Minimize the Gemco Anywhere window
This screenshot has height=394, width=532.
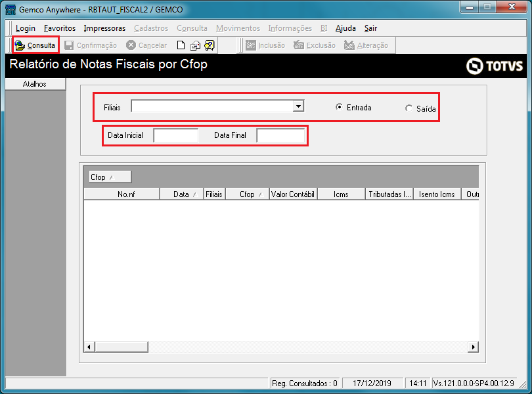click(x=470, y=7)
